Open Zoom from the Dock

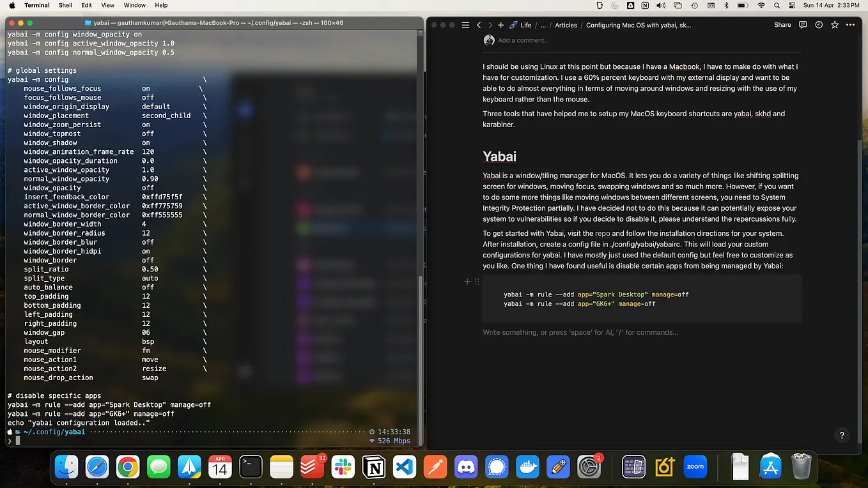695,467
